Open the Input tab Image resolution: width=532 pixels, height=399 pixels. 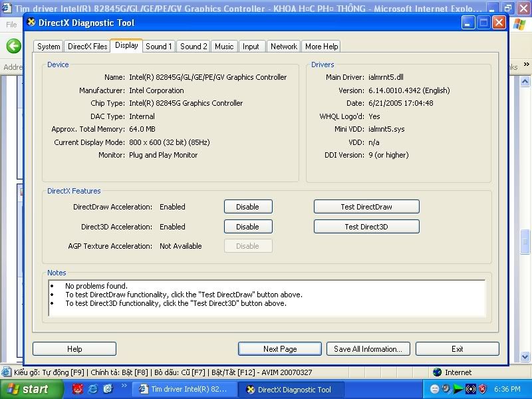(x=251, y=47)
